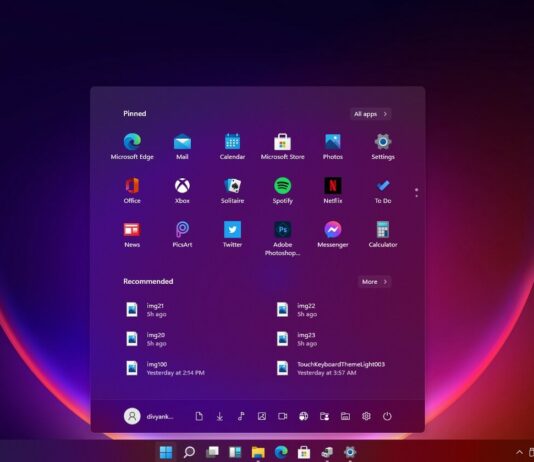The image size is (534, 462).
Task: Open recommended file img21
Action: (x=146, y=310)
